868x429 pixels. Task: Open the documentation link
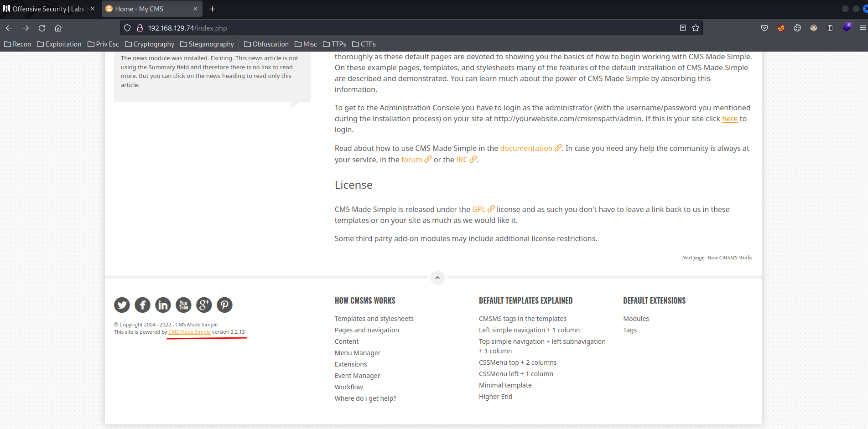coord(530,149)
